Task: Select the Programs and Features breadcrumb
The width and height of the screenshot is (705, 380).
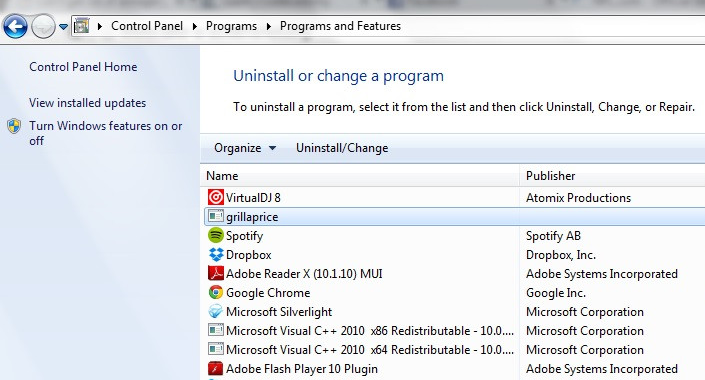Action: tap(340, 26)
